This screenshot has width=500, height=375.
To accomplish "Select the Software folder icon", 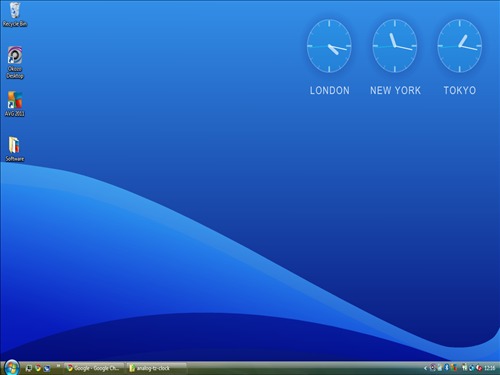I will [15, 149].
